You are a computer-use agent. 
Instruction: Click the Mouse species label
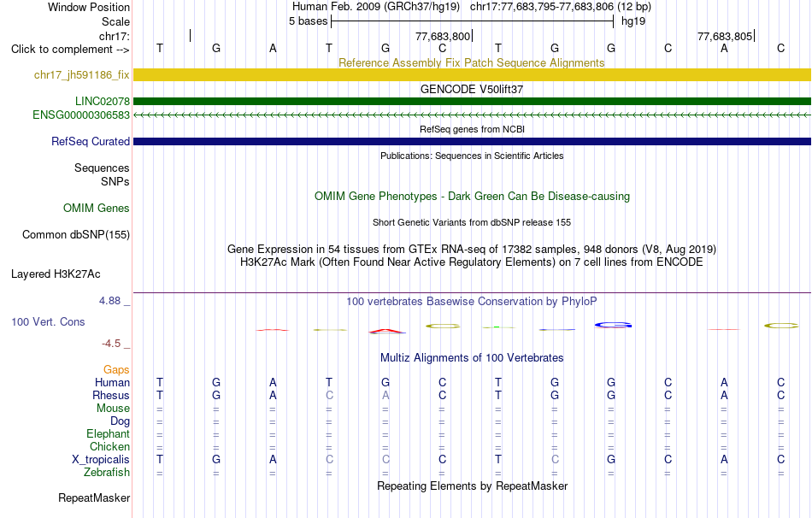pos(113,409)
